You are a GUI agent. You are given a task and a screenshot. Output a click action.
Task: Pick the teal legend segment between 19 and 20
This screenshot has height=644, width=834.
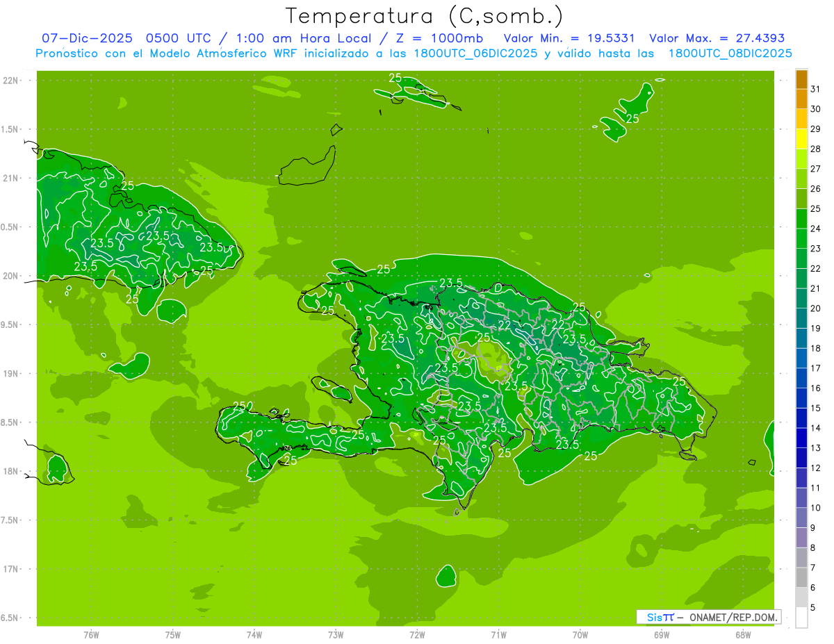(x=801, y=318)
